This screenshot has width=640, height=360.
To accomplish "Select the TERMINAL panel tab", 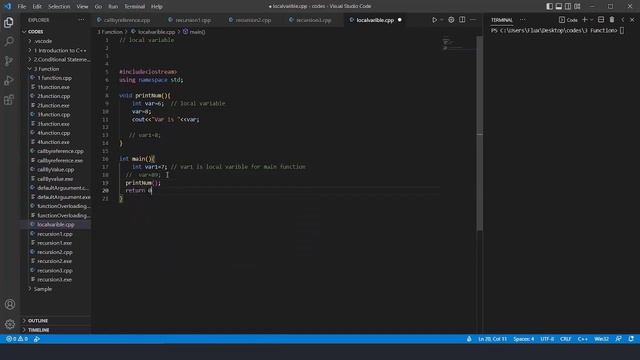I will click(x=502, y=20).
